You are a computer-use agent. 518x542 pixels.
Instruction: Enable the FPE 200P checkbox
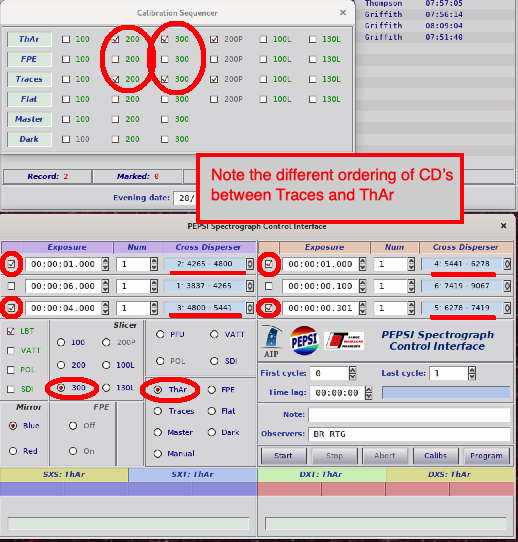coord(214,59)
